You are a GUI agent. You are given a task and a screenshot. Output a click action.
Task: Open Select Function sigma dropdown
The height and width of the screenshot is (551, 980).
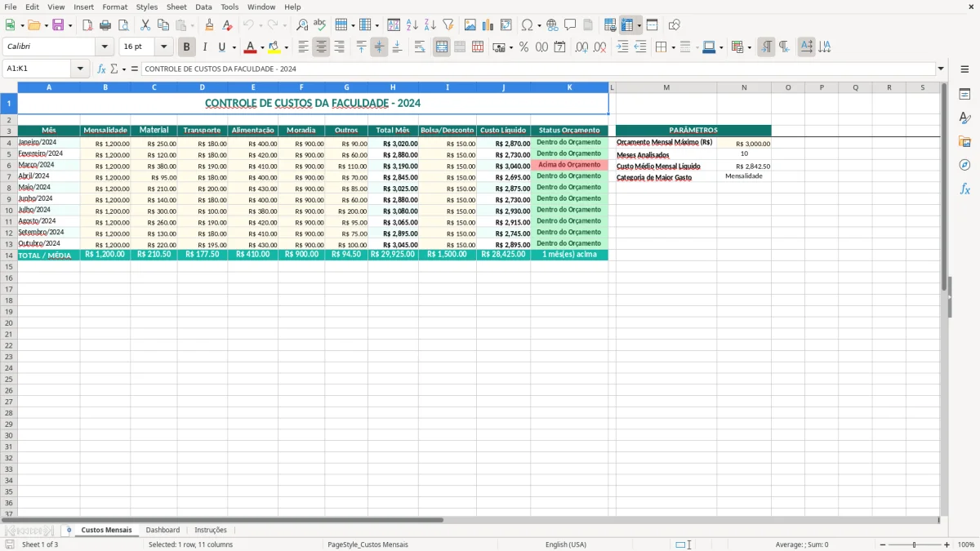click(124, 69)
